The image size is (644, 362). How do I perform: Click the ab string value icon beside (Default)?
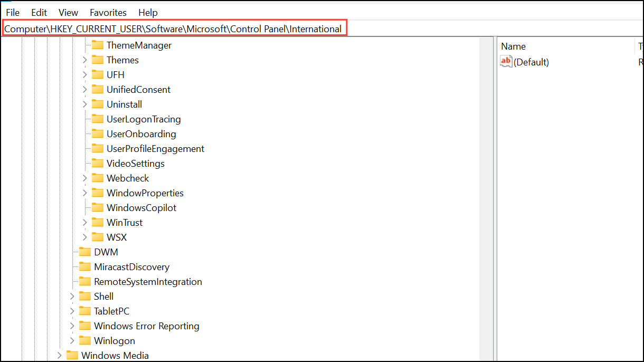[x=506, y=61]
